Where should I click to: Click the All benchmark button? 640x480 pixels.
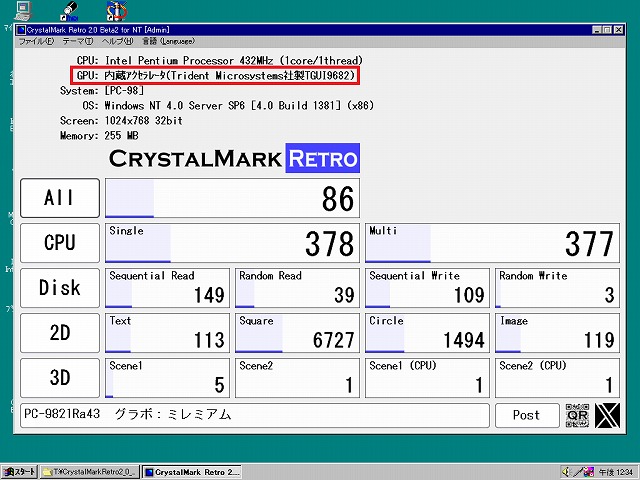coord(60,198)
